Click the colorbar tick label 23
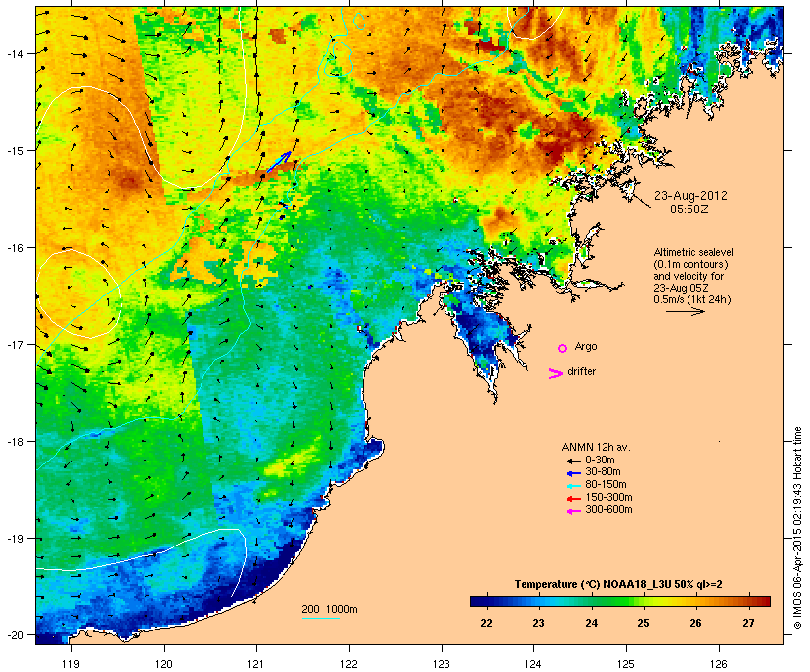810x672 pixels. click(x=538, y=623)
